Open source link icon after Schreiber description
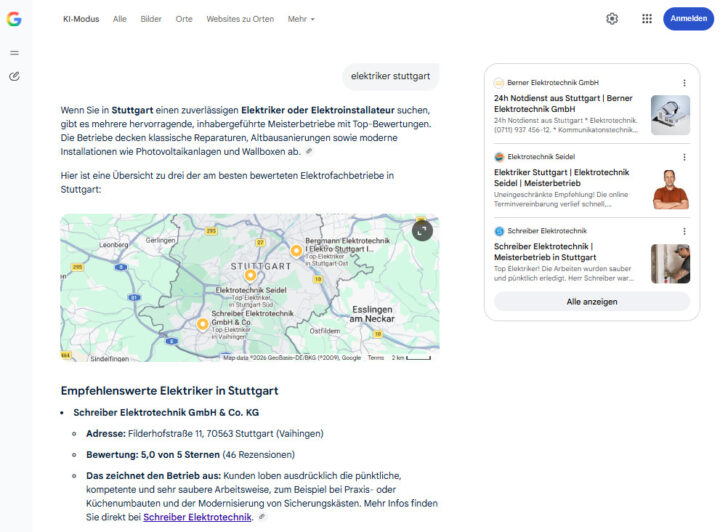 pyautogui.click(x=262, y=517)
